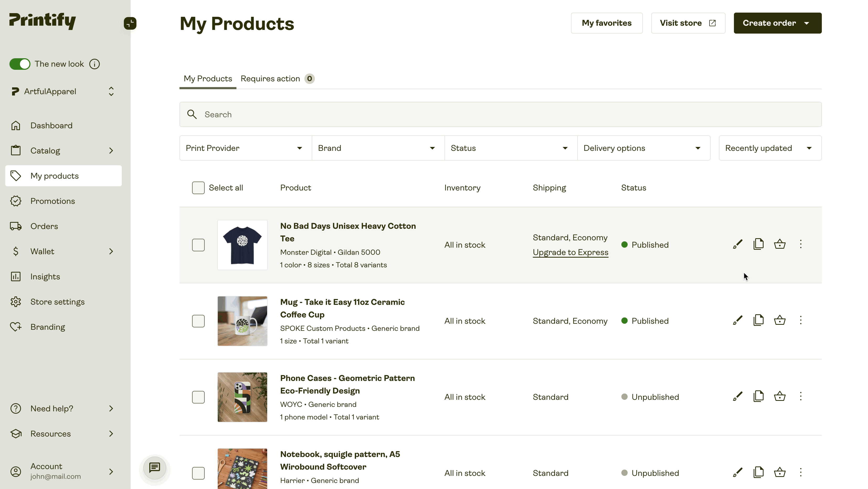Viewport: 868px width, 489px height.
Task: Duplicate the Mug Take it Easy product
Action: pos(759,320)
